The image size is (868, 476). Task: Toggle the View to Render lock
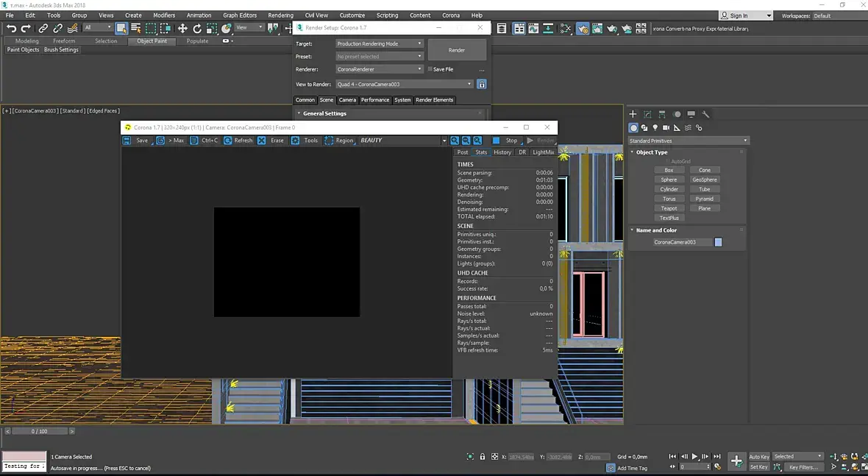click(482, 84)
